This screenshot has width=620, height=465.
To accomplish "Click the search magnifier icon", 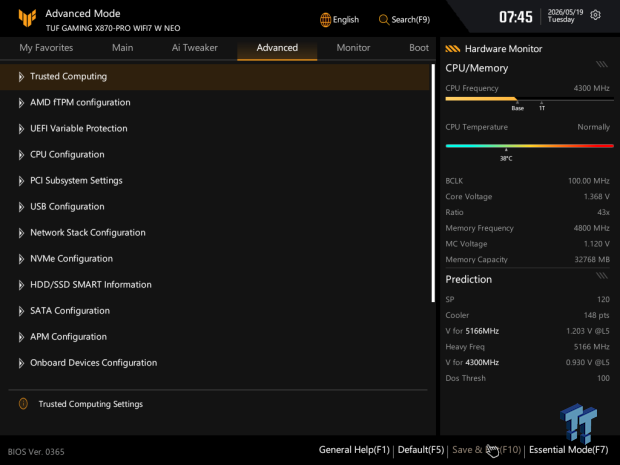I will [384, 20].
